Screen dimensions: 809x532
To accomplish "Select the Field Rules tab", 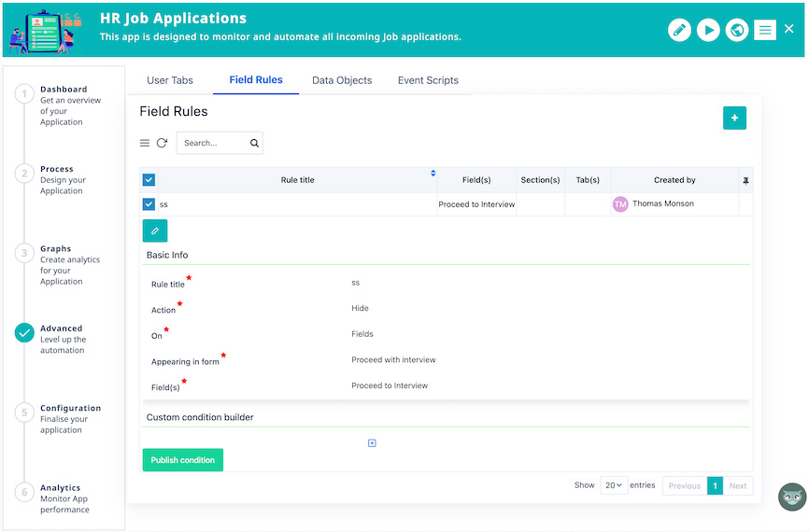I will coord(256,80).
